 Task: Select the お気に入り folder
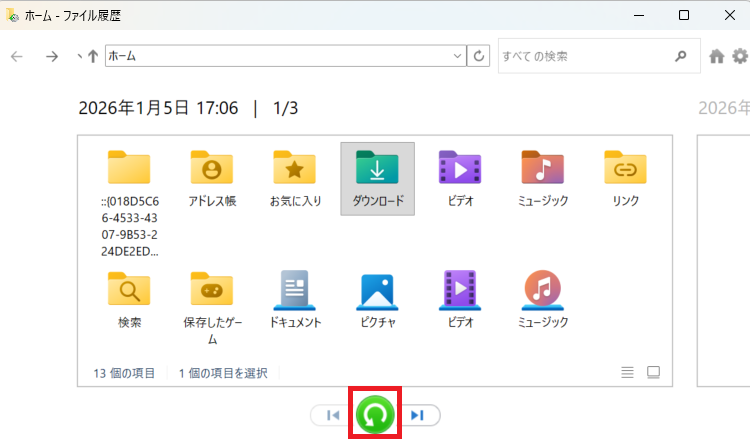click(294, 177)
